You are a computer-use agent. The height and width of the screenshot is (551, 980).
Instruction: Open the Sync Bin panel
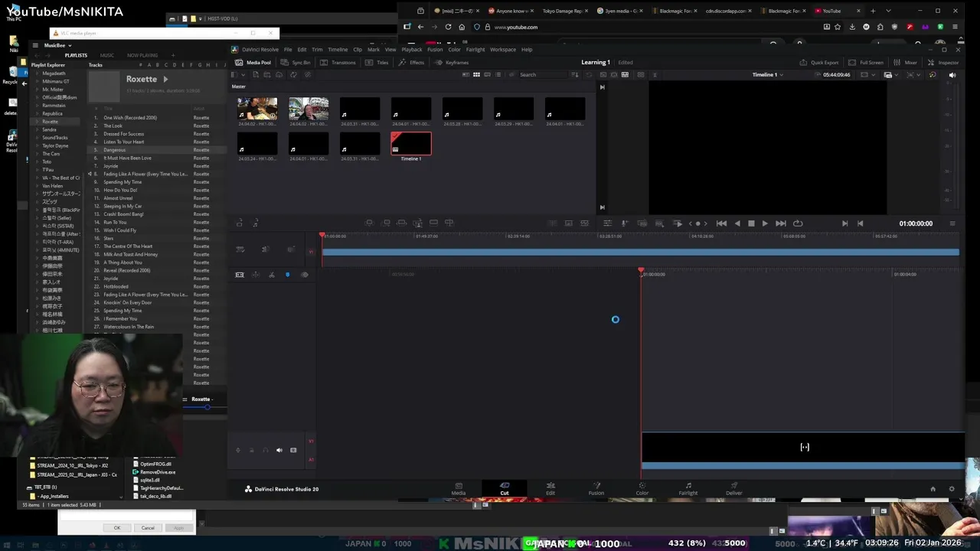click(296, 63)
